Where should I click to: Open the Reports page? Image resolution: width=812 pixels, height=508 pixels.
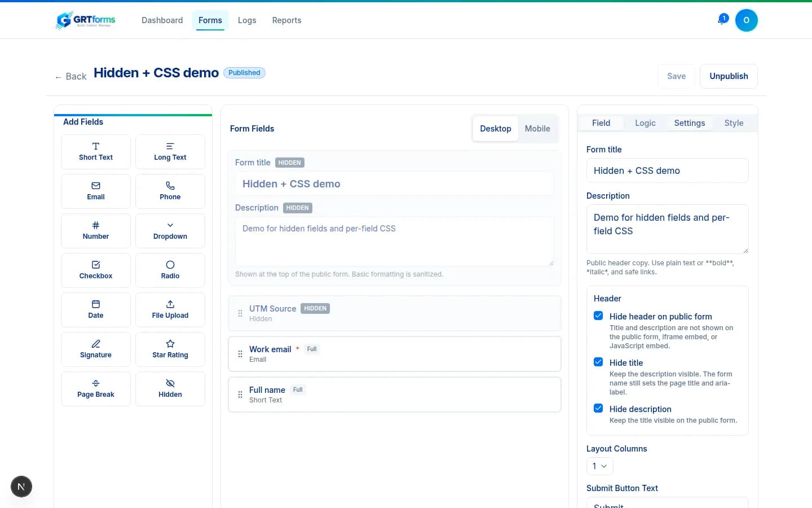286,20
